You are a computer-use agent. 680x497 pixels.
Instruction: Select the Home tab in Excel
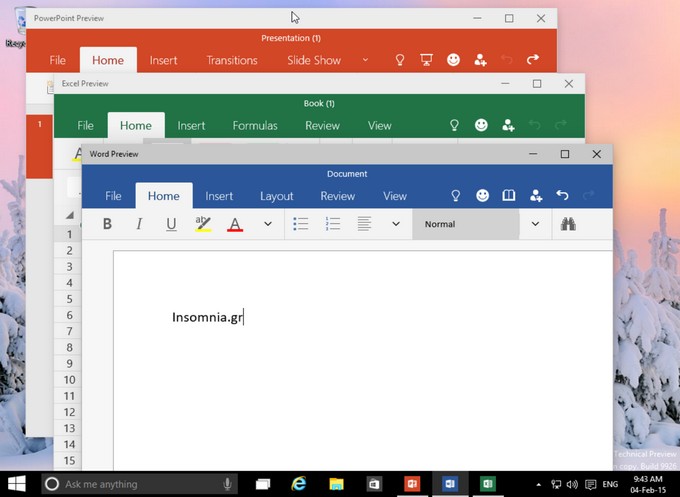pyautogui.click(x=136, y=126)
